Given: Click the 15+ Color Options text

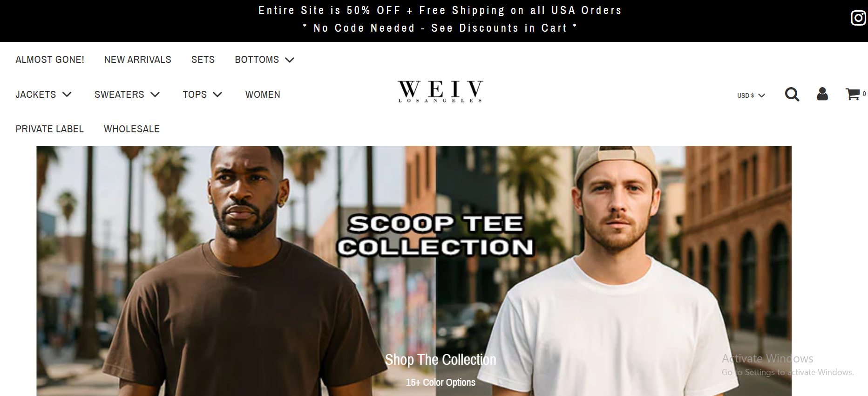Looking at the screenshot, I should tap(441, 382).
